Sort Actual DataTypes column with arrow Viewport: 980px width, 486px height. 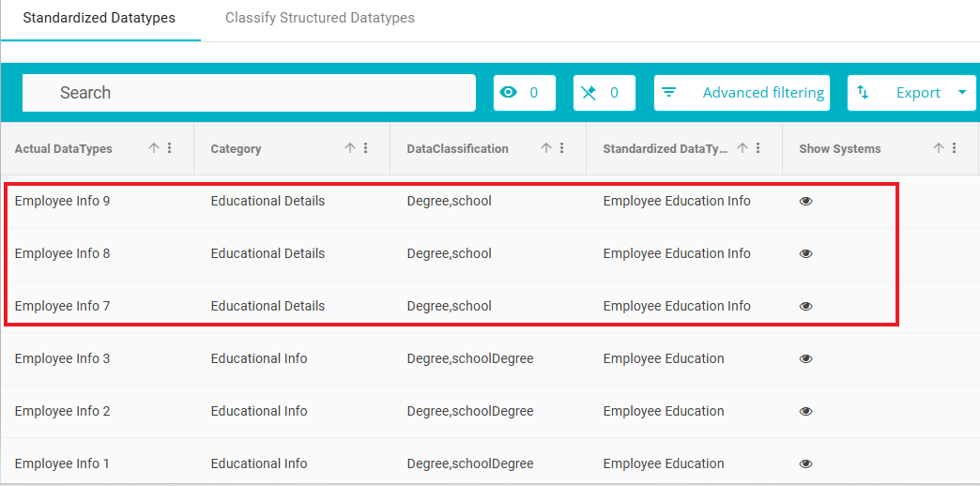pos(154,148)
